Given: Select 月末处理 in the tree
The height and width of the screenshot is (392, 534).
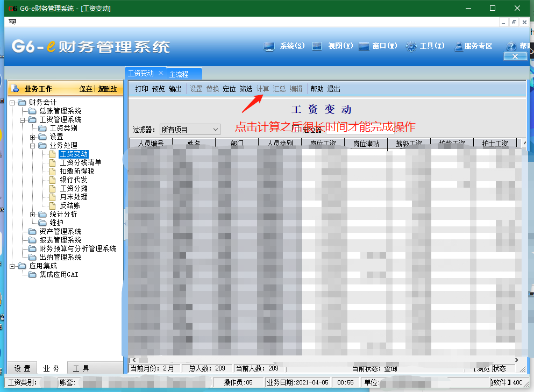Looking at the screenshot, I should (x=74, y=197).
